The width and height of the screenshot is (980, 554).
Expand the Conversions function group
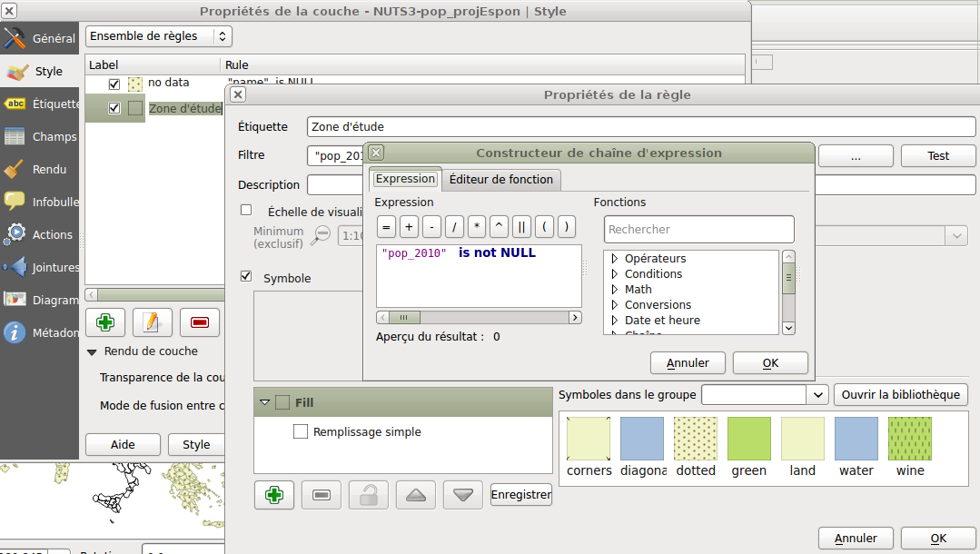614,304
